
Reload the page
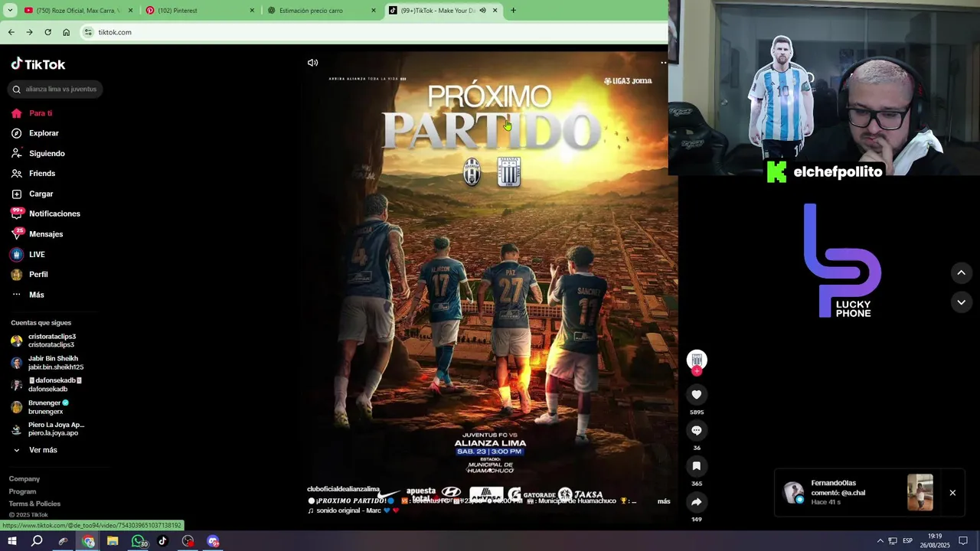pyautogui.click(x=48, y=32)
